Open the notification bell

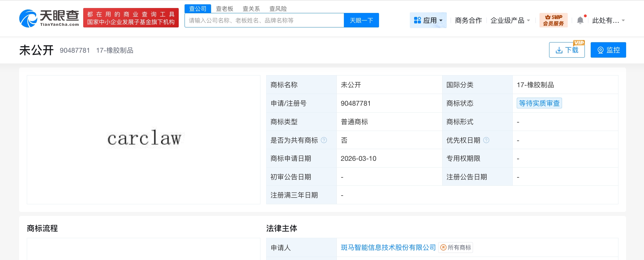580,20
